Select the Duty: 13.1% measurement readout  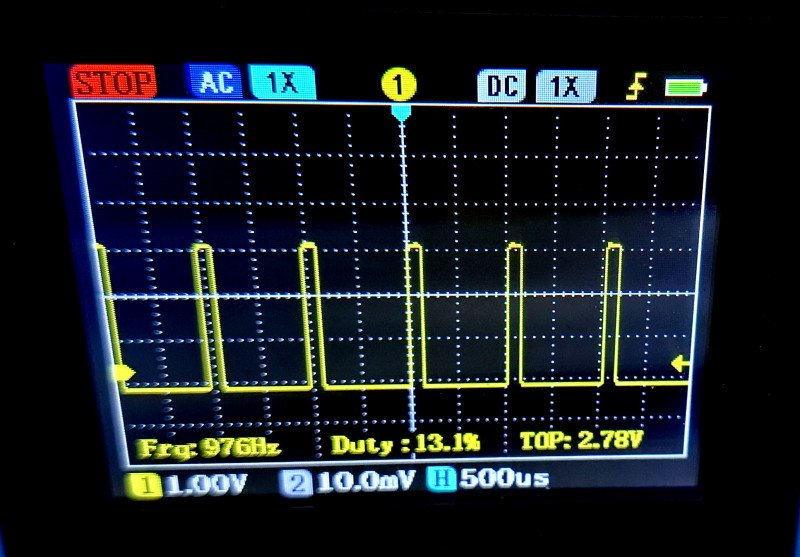coord(405,443)
